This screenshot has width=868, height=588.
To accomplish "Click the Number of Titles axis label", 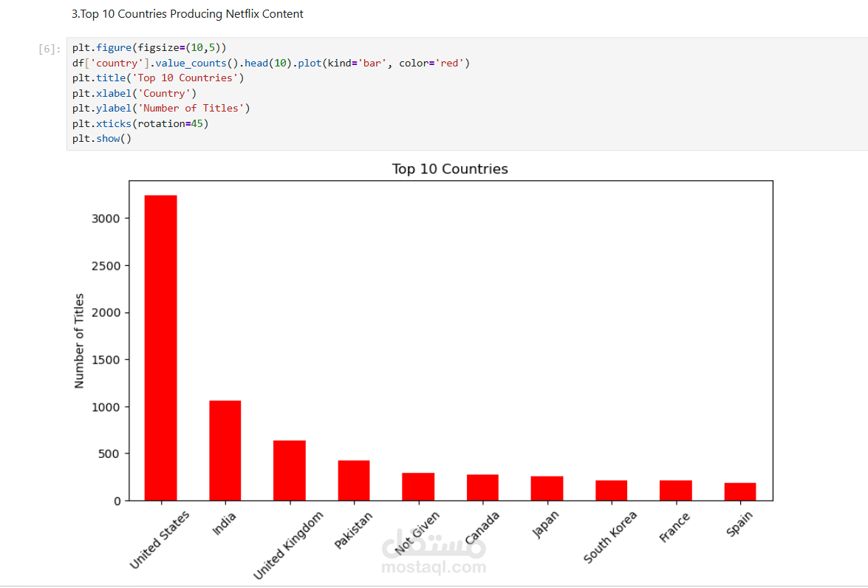I will (79, 341).
